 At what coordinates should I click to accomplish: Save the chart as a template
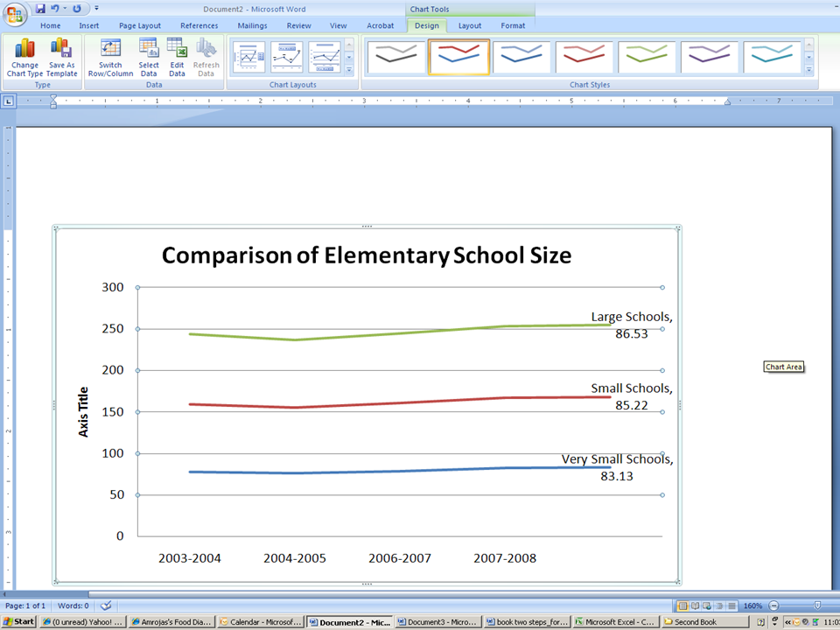pyautogui.click(x=61, y=58)
